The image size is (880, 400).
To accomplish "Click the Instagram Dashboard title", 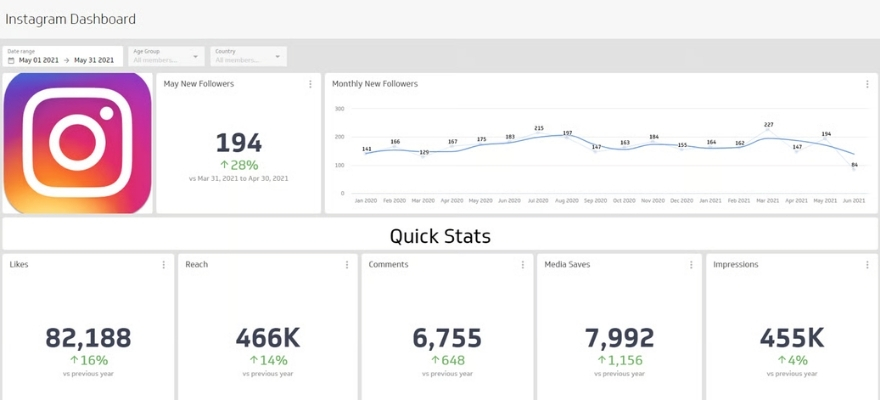I will [70, 19].
